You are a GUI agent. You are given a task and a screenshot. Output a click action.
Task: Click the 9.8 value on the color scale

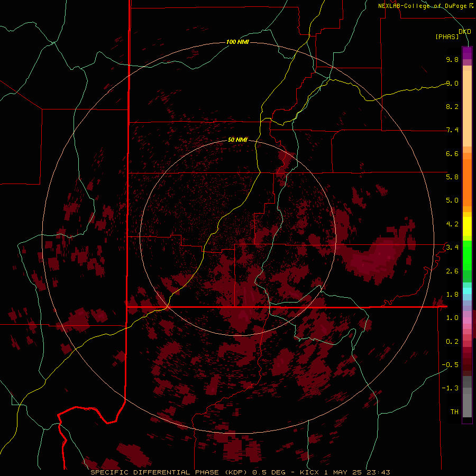[x=452, y=59]
